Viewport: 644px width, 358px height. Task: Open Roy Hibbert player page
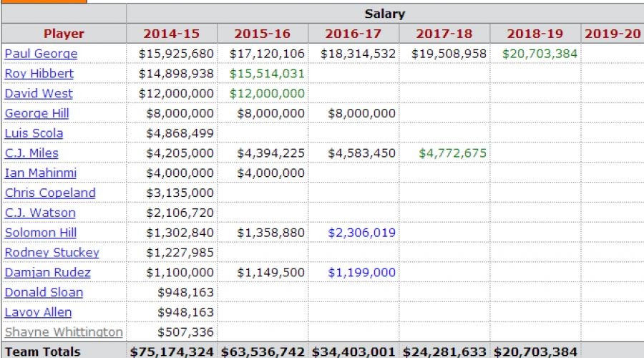39,74
